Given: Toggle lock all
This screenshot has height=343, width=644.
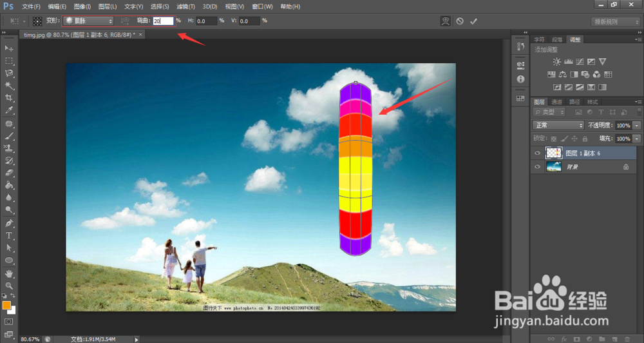Looking at the screenshot, I should point(585,139).
